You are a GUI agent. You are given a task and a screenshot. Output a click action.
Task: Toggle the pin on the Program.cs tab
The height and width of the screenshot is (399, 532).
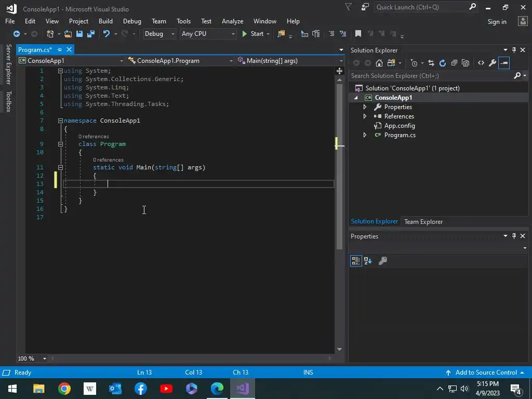click(x=59, y=49)
